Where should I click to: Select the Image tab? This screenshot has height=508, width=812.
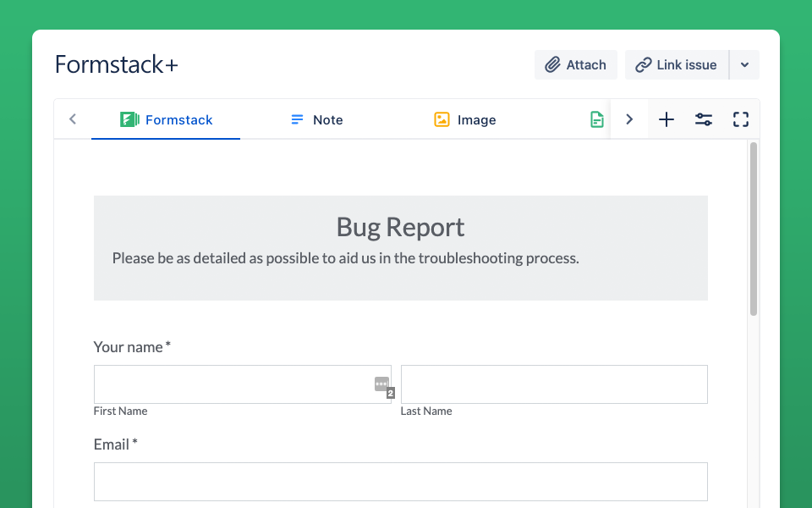point(465,120)
